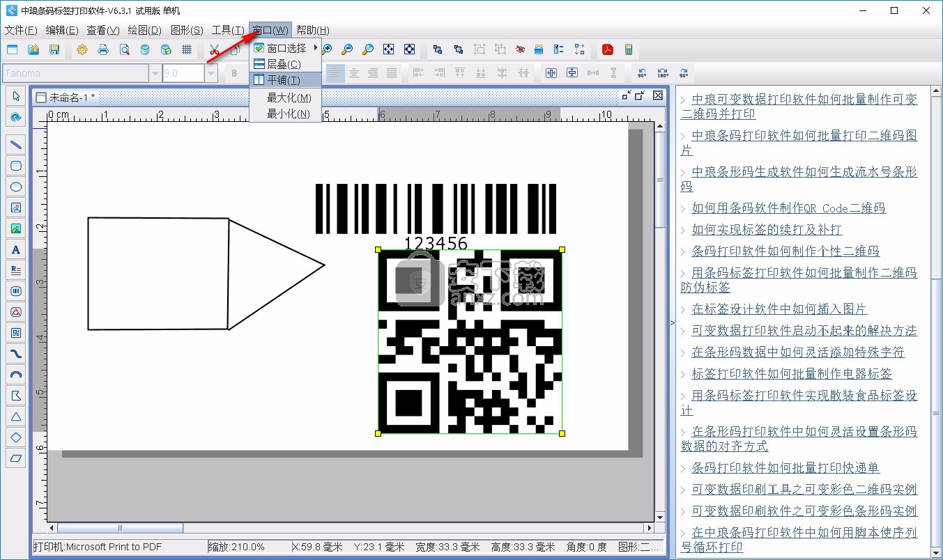This screenshot has width=943, height=560.
Task: Select the ellipse drawing tool
Action: 16,187
